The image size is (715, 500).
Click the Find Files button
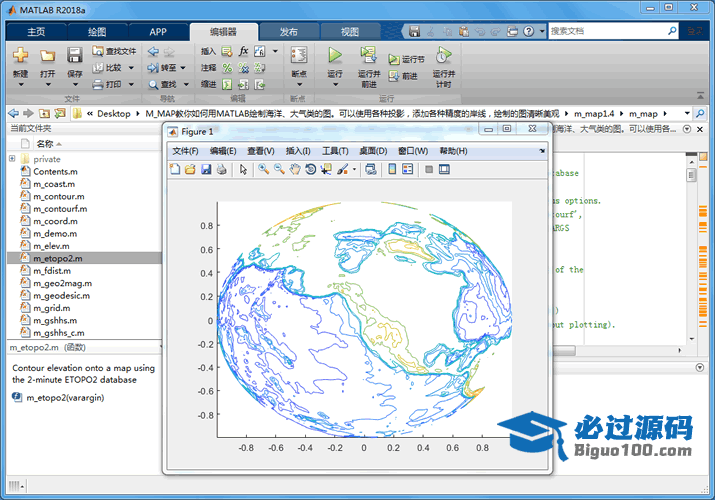pos(114,51)
